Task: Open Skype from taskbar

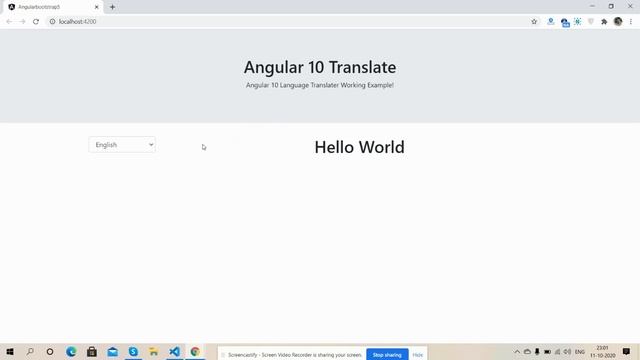Action: 133,351
